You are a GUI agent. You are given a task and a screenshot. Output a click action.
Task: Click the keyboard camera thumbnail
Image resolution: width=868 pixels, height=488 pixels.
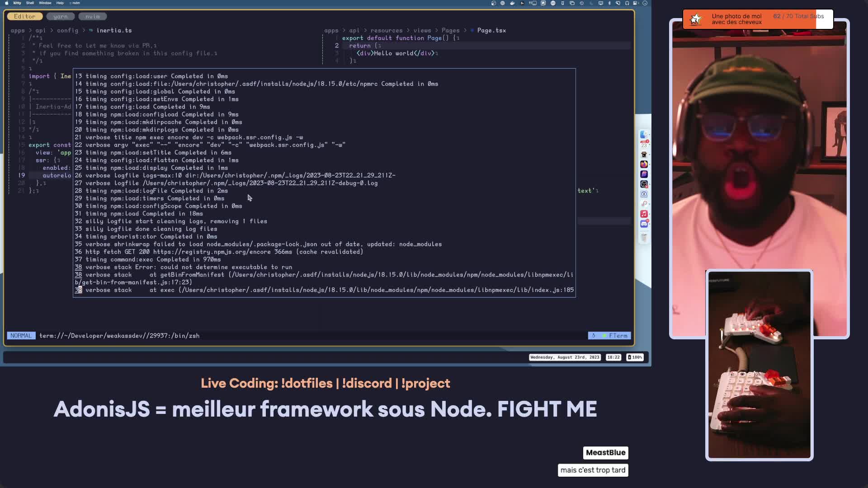coord(759,365)
